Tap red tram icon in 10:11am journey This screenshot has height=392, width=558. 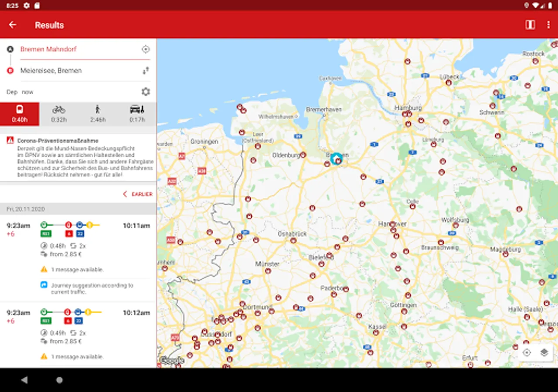(68, 225)
